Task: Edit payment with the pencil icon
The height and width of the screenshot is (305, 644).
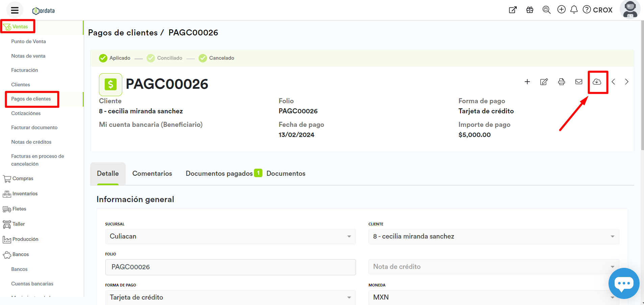Action: coord(544,82)
